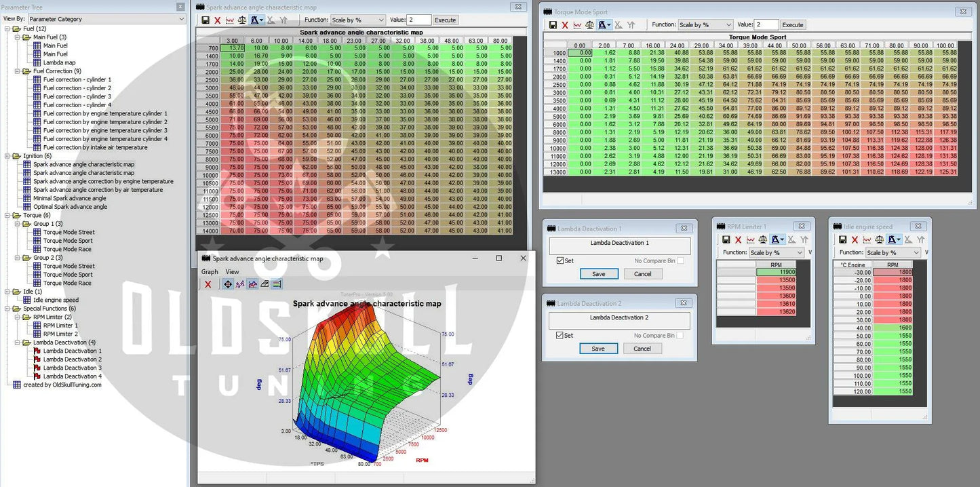Click the four-arrow move icon in graph toolbar

[228, 284]
